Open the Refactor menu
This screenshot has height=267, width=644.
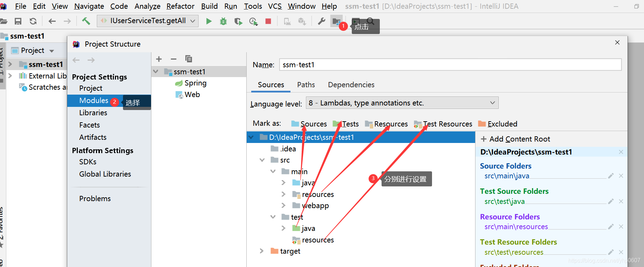point(180,6)
